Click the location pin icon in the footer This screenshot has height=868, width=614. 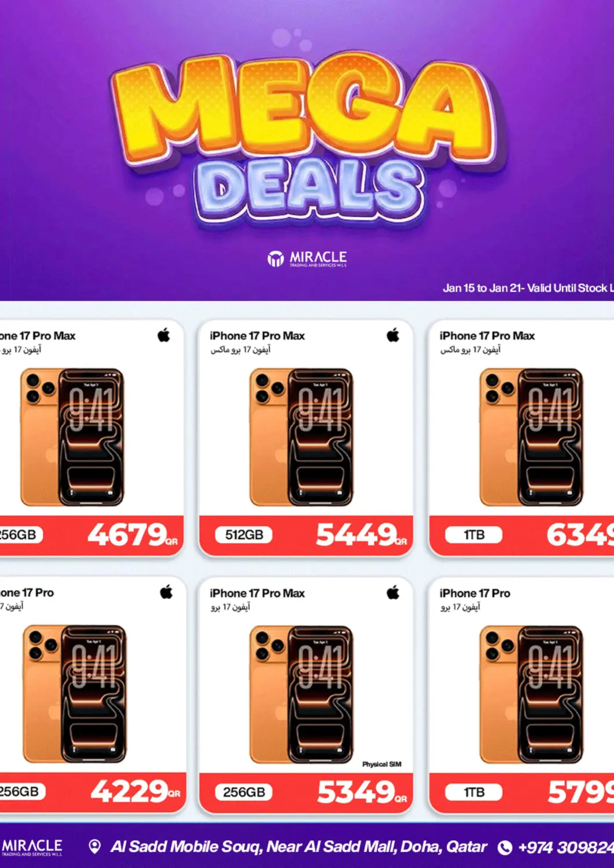click(94, 847)
